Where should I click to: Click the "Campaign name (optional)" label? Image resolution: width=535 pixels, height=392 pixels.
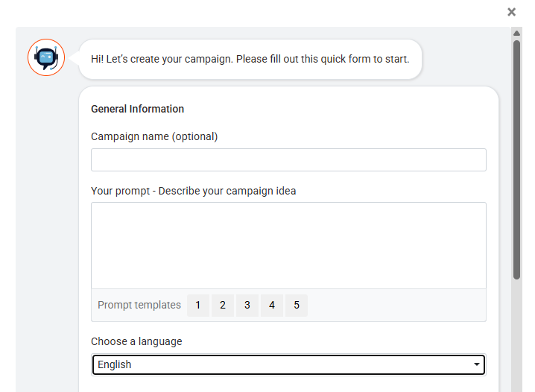pos(154,136)
